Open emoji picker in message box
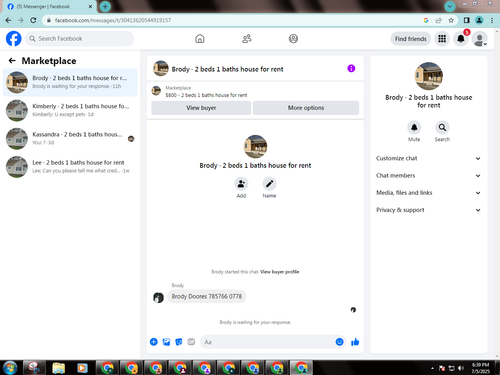The height and width of the screenshot is (375, 500). pos(339,342)
